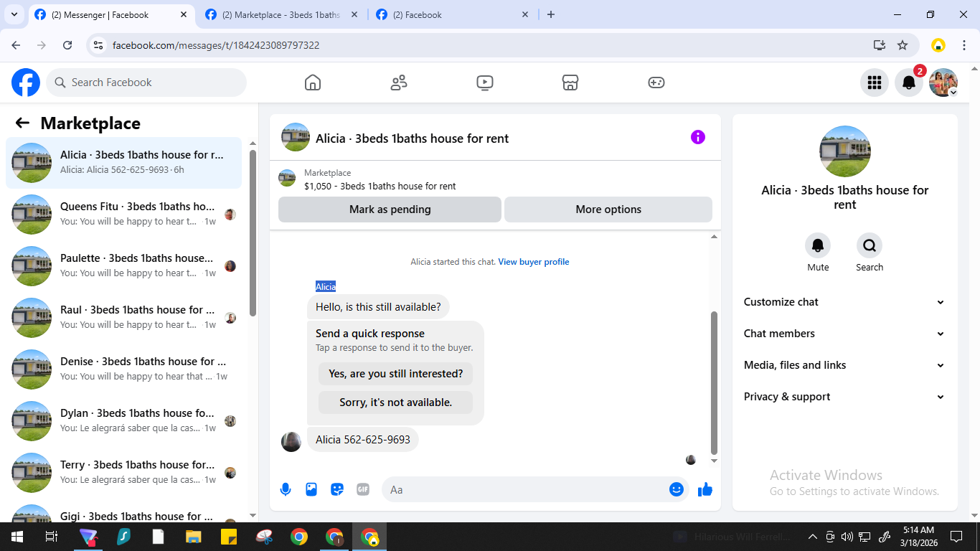Image resolution: width=980 pixels, height=551 pixels.
Task: Choose a sticker icon
Action: (x=337, y=490)
